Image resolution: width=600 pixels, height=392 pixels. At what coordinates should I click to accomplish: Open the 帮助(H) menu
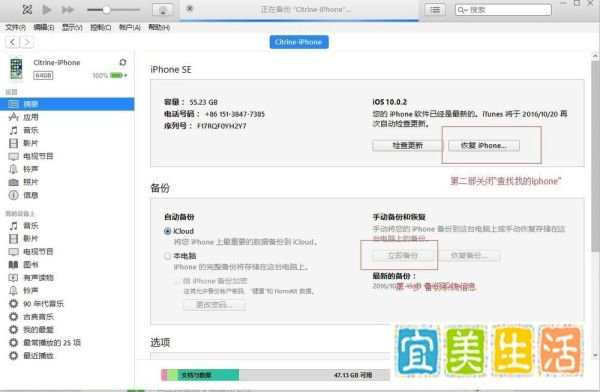point(159,28)
